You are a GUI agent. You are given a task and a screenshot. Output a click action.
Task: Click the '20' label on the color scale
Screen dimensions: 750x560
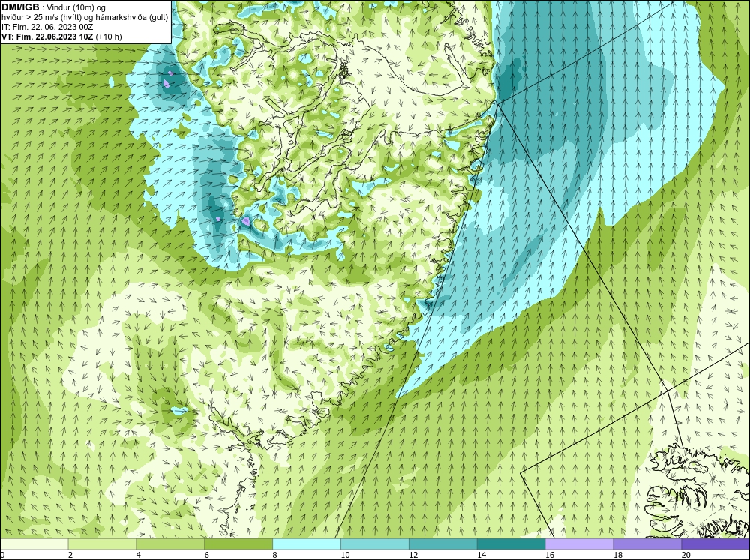coord(686,555)
